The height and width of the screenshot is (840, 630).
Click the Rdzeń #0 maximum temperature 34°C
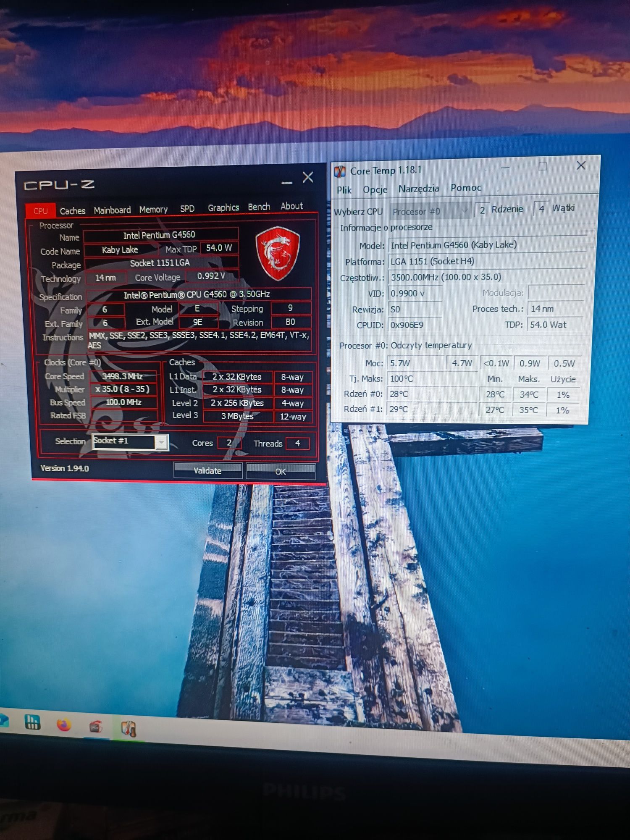pyautogui.click(x=529, y=395)
